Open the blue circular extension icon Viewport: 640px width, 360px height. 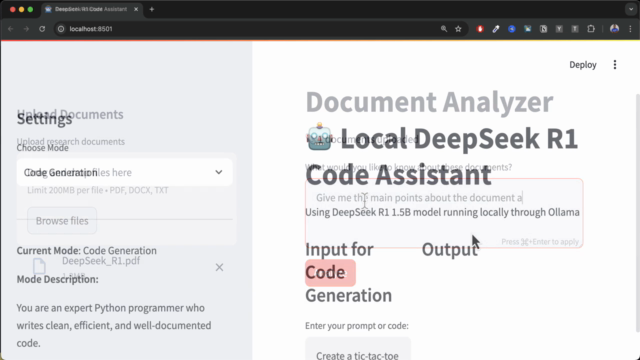pyautogui.click(x=512, y=29)
